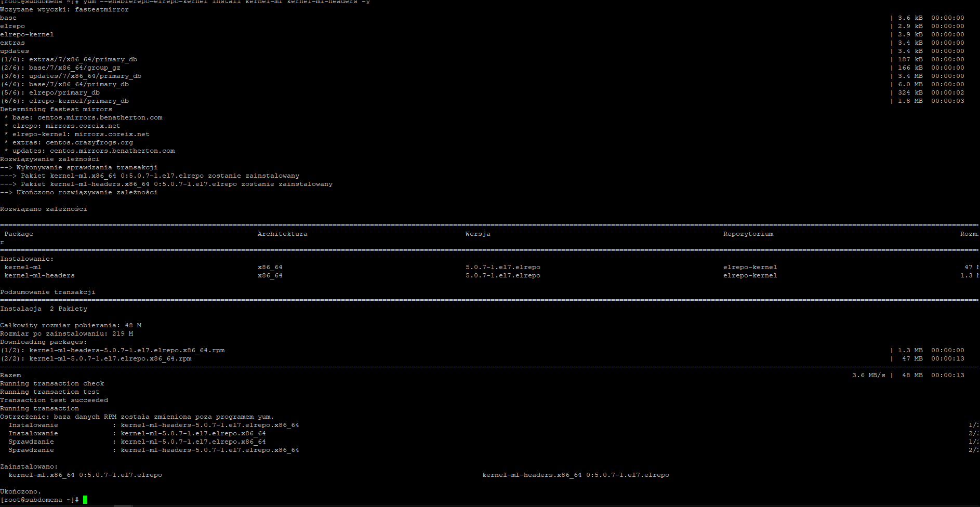Viewport: 980px width, 507px height.
Task: Click the Architektura column header
Action: [282, 234]
